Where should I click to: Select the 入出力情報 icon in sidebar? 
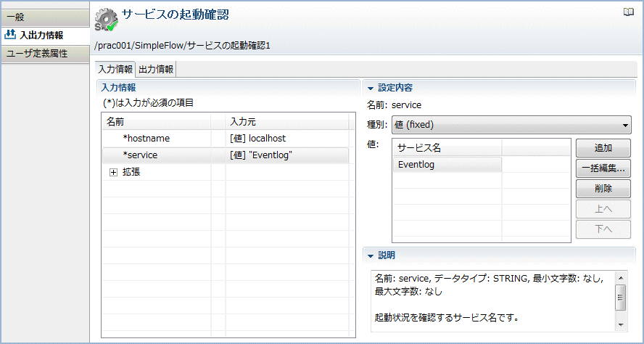[x=9, y=35]
